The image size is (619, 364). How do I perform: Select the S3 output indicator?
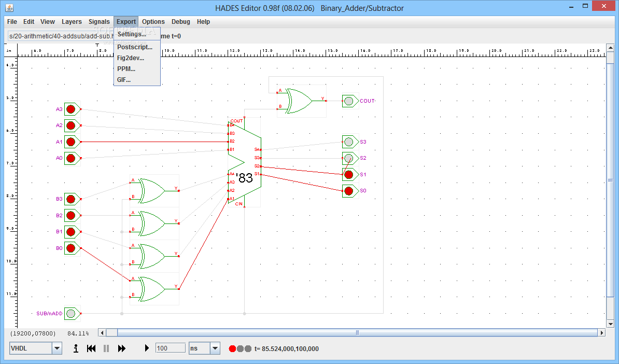coord(348,142)
